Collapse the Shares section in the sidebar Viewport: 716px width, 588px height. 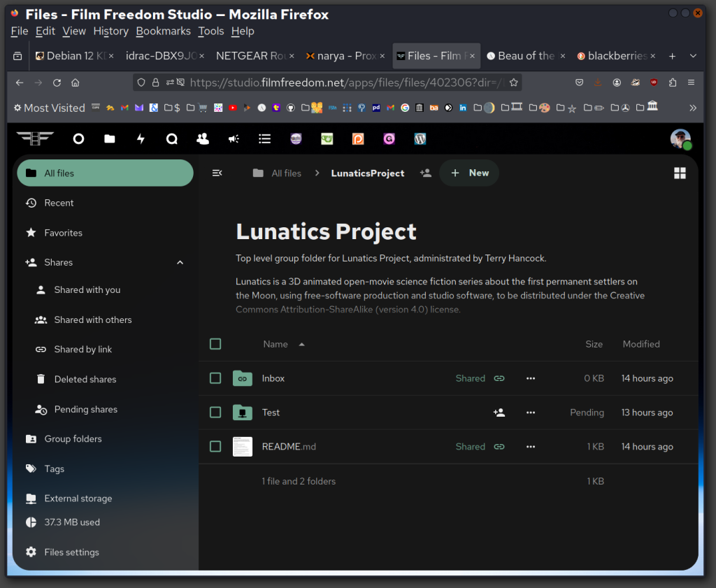tap(180, 262)
